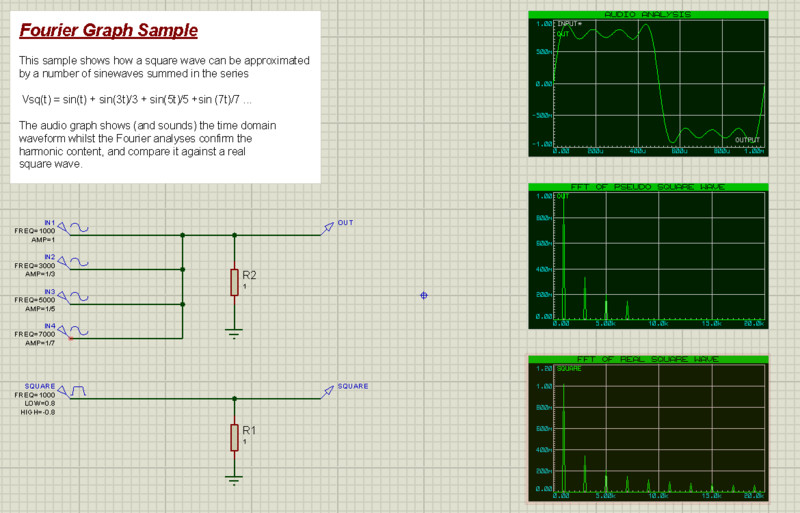Click the wire junction dot above R2
Viewport: 800px width, 513px height.
tap(234, 235)
